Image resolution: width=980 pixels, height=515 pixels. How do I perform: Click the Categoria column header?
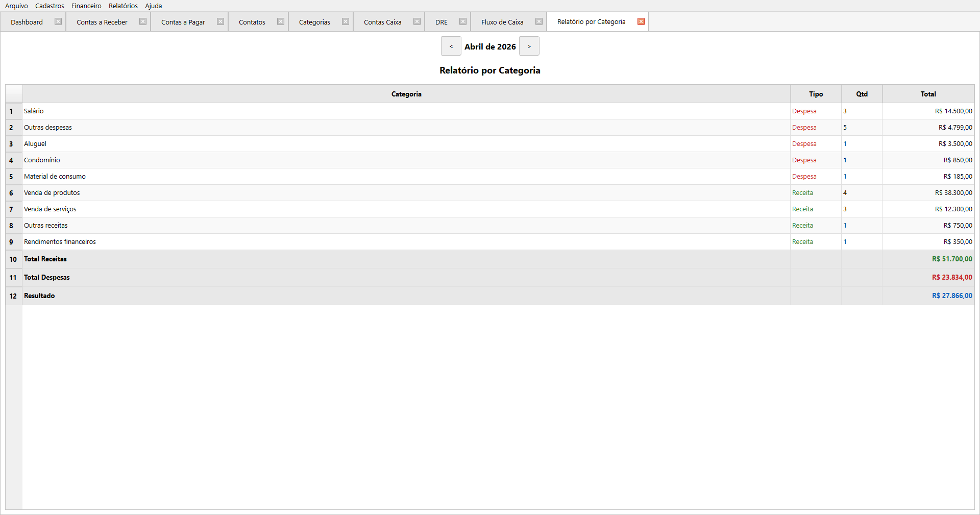pos(406,94)
